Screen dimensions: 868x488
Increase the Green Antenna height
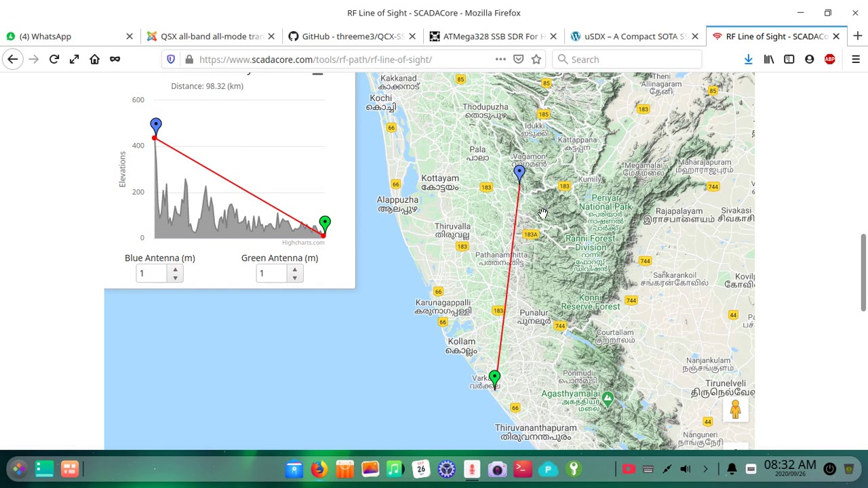point(294,269)
